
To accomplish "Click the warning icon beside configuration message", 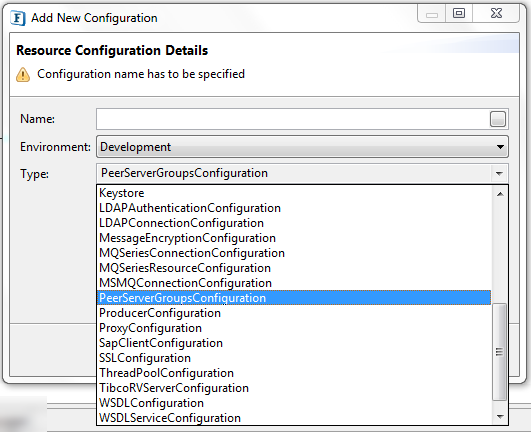I will 23,74.
